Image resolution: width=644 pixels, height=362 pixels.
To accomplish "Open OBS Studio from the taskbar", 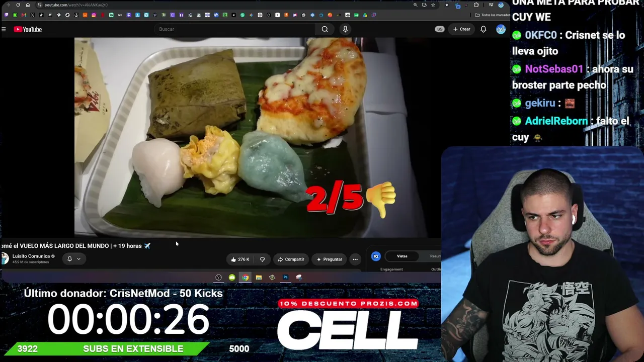I will tap(218, 278).
